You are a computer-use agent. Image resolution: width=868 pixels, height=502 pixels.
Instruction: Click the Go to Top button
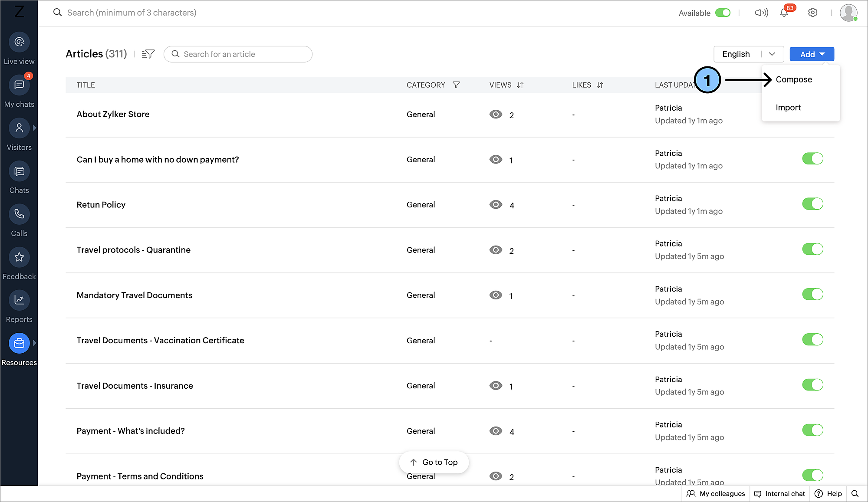(x=434, y=463)
